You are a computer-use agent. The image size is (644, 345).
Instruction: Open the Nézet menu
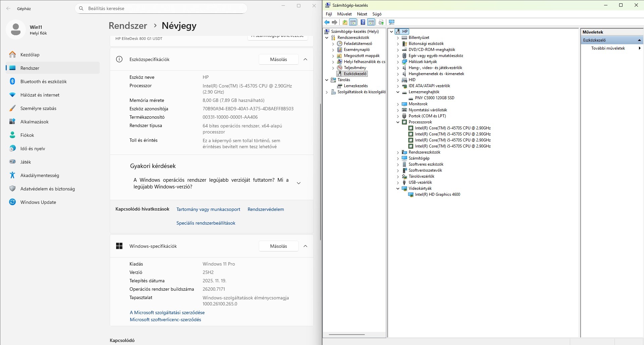tap(362, 14)
